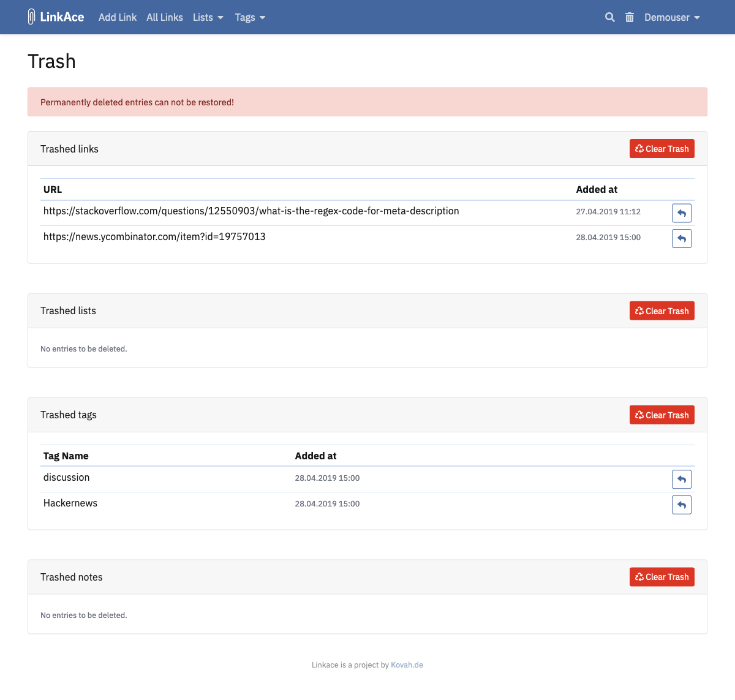Viewport: 735px width, 700px height.
Task: Restore the Hackernews tag
Action: [x=682, y=505]
